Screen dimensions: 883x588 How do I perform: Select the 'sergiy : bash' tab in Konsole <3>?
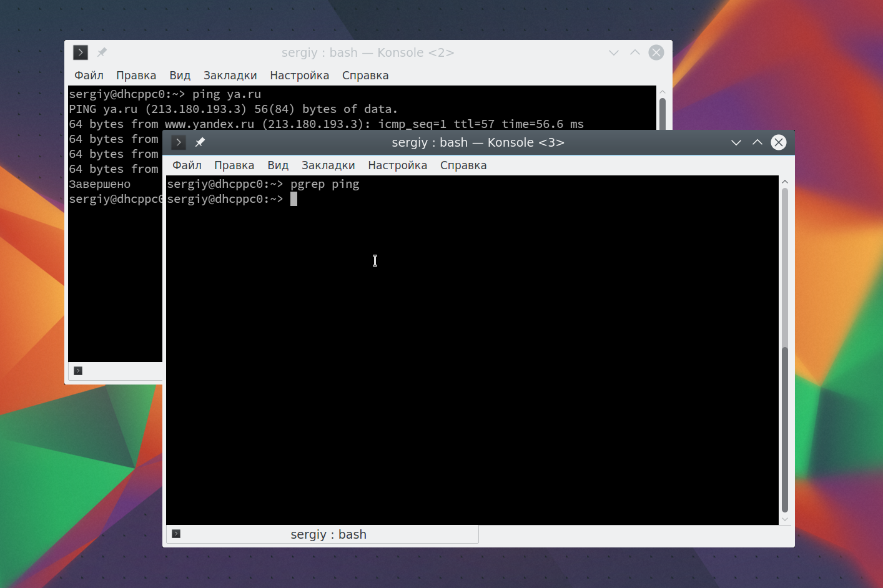pos(322,534)
